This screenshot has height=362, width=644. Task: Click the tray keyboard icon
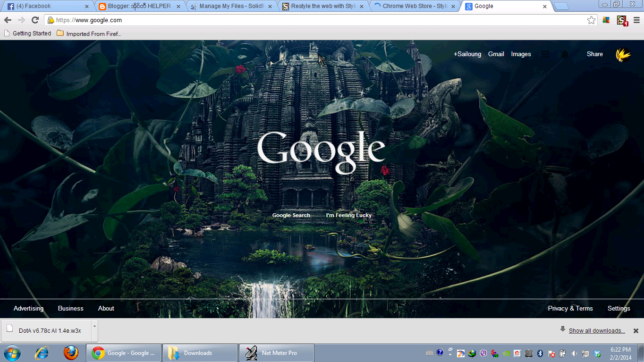[x=429, y=353]
